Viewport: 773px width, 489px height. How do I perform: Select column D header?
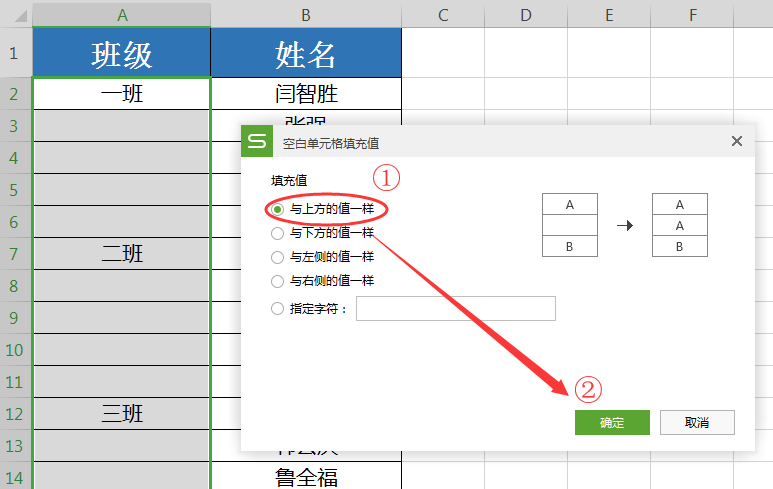click(x=526, y=15)
